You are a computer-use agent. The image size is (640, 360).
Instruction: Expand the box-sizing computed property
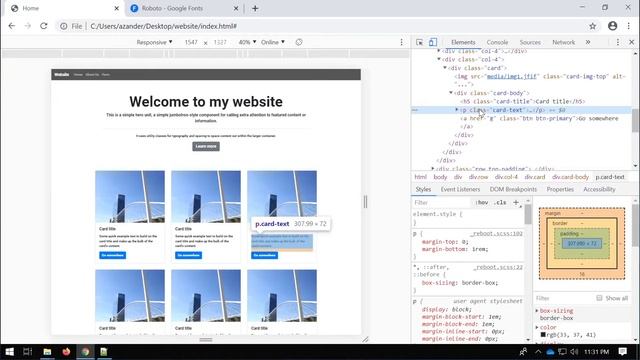[537, 311]
